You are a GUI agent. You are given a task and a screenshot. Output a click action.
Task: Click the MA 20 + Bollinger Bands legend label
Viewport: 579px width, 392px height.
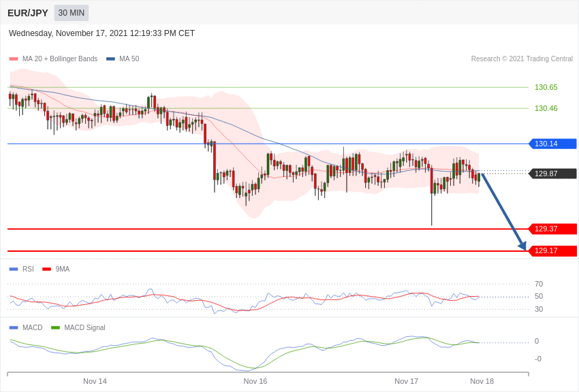click(x=60, y=59)
